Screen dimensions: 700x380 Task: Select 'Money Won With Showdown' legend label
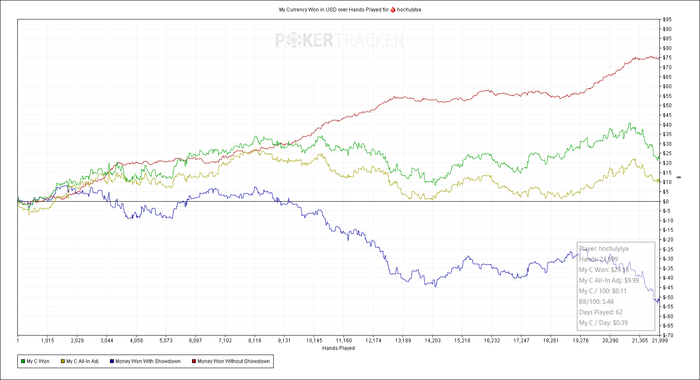148,361
